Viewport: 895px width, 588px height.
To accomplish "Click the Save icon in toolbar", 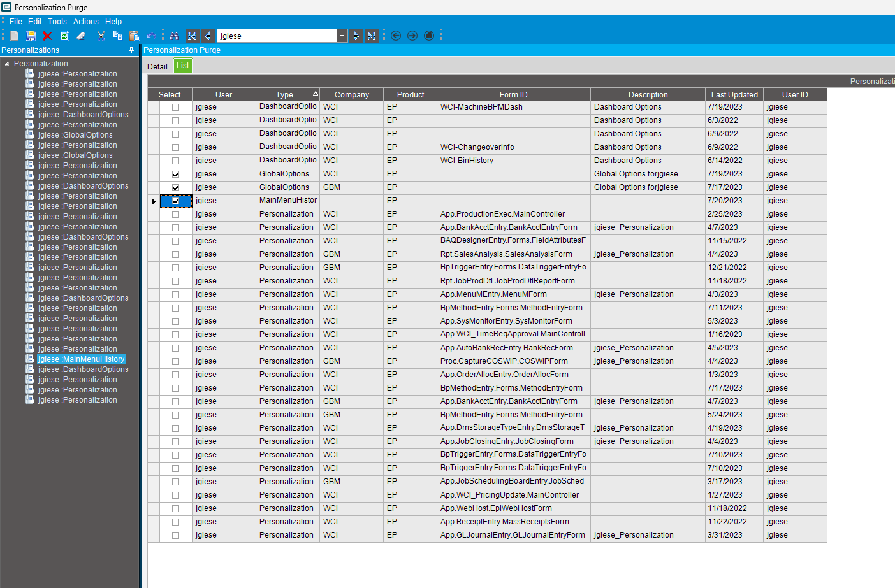I will point(31,36).
